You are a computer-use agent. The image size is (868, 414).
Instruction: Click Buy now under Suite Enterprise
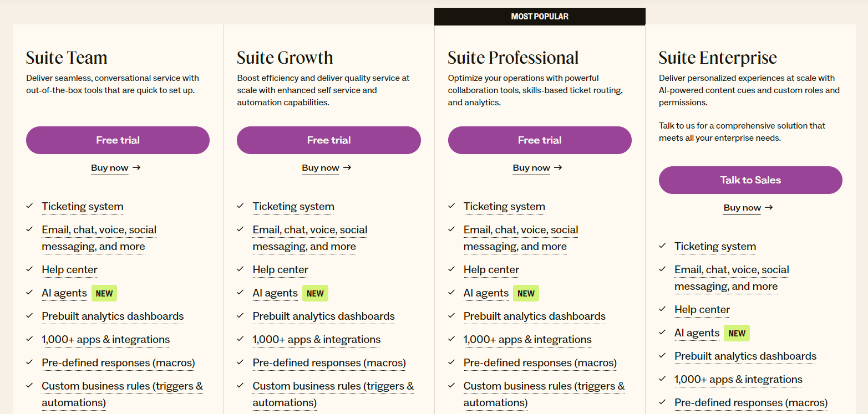click(x=742, y=207)
